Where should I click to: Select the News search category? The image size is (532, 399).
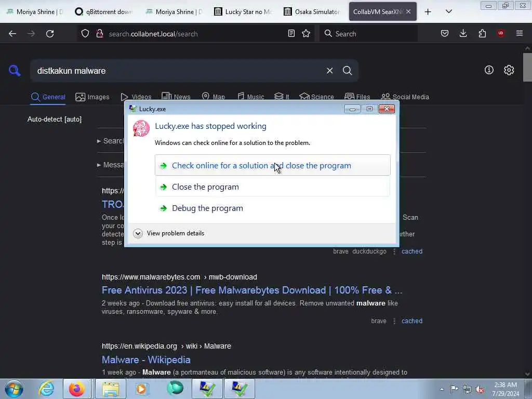(x=176, y=97)
